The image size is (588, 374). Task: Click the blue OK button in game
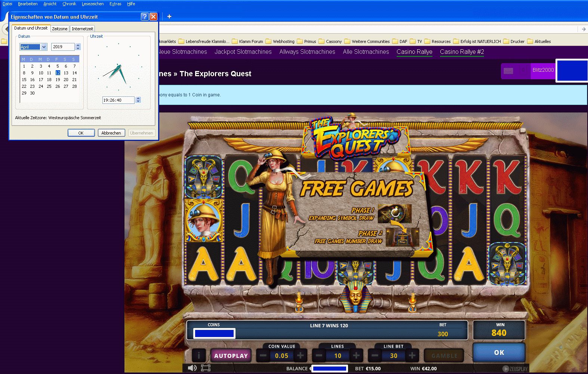[499, 352]
